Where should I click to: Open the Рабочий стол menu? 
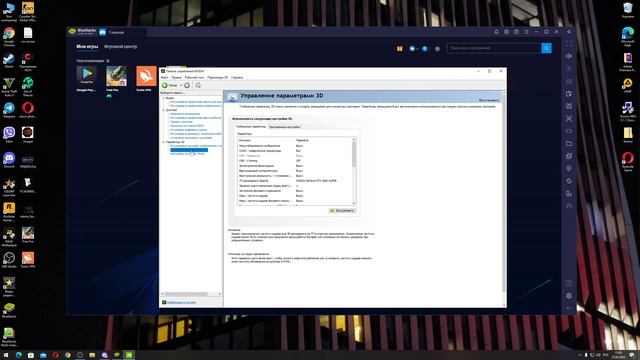click(194, 77)
